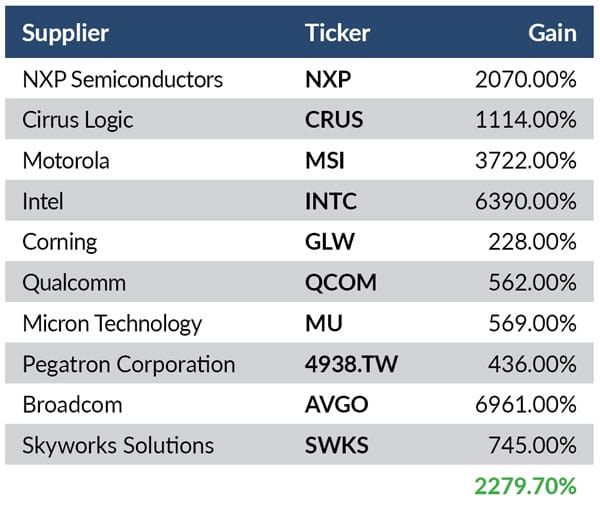Click the CRUS ticker symbol
600x512 pixels.
pos(334,120)
